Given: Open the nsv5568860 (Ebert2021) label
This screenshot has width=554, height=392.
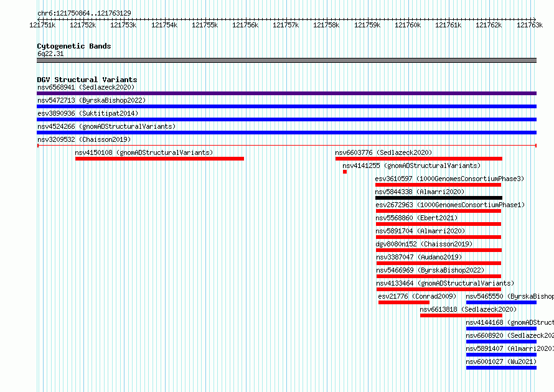Looking at the screenshot, I should click(416, 218).
